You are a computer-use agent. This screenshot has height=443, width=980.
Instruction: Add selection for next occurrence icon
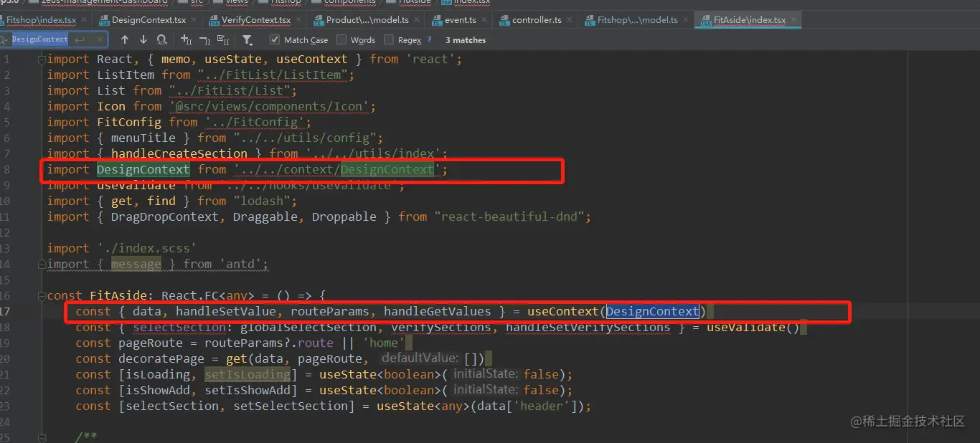point(187,40)
